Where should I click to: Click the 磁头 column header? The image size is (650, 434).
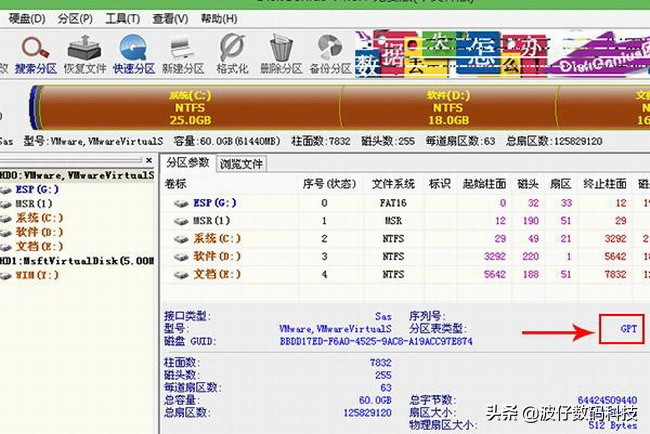click(528, 184)
